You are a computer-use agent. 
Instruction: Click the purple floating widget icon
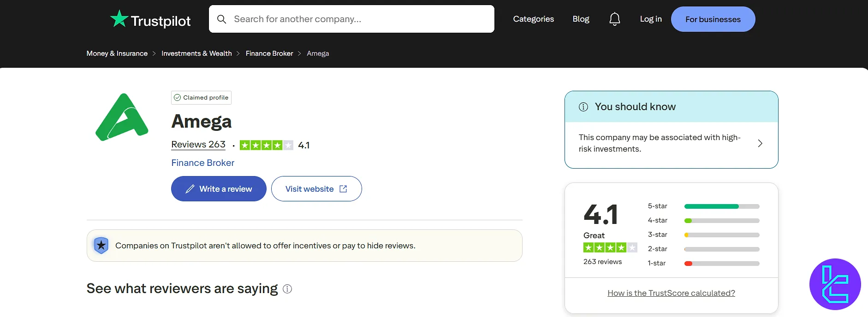point(835,284)
